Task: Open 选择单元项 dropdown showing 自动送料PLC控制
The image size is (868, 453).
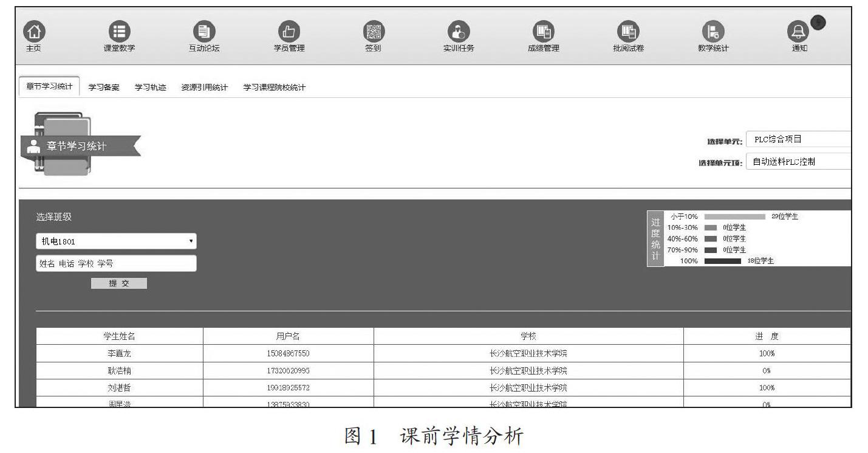Action: point(799,161)
